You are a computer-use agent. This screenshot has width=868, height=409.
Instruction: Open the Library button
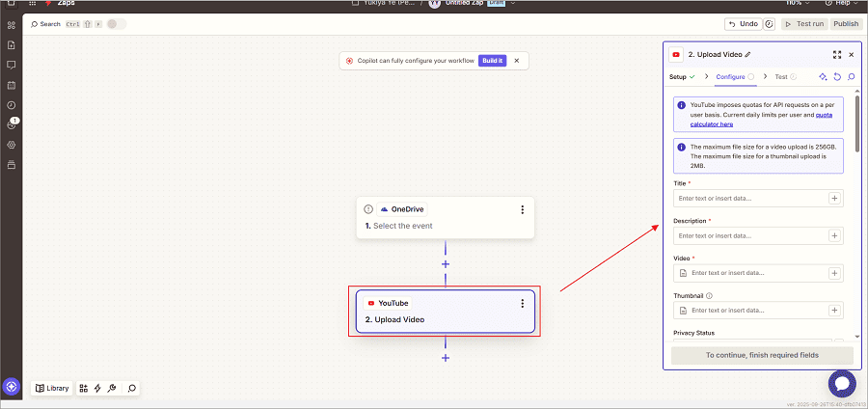pyautogui.click(x=52, y=388)
